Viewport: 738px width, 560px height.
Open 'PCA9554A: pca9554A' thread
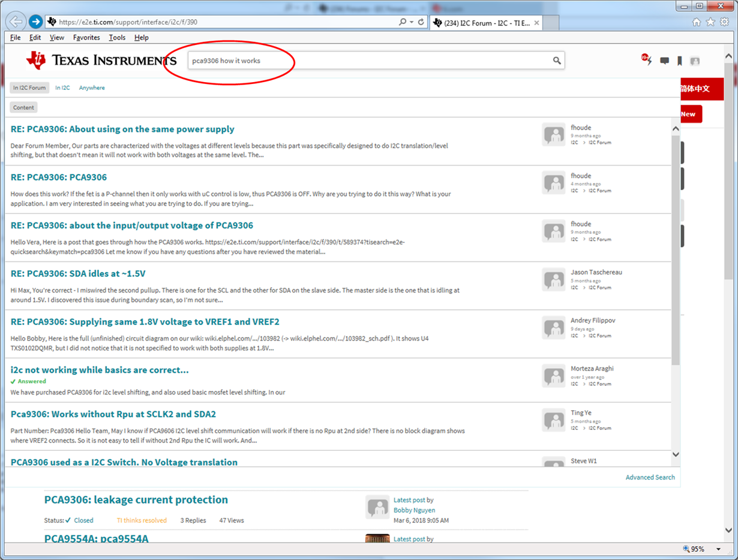coord(96,538)
